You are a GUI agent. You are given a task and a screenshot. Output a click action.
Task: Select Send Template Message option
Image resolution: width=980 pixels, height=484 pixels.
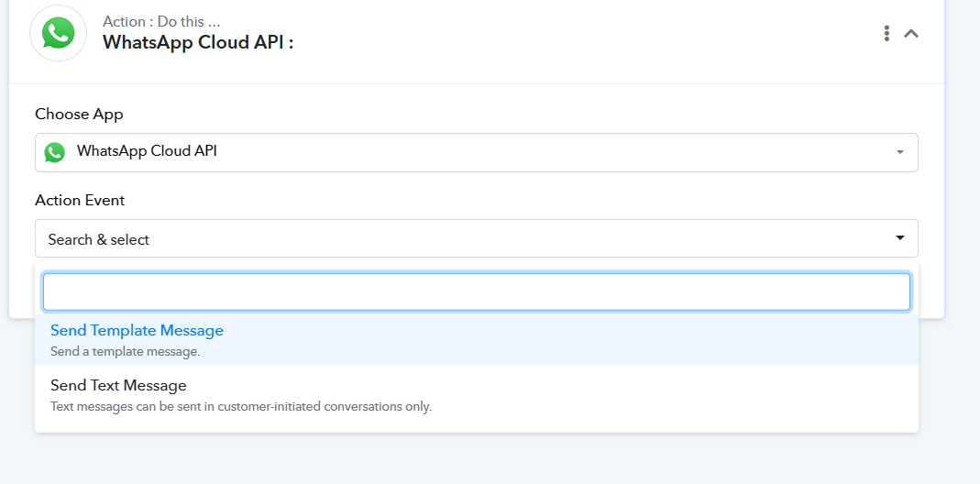tap(477, 339)
